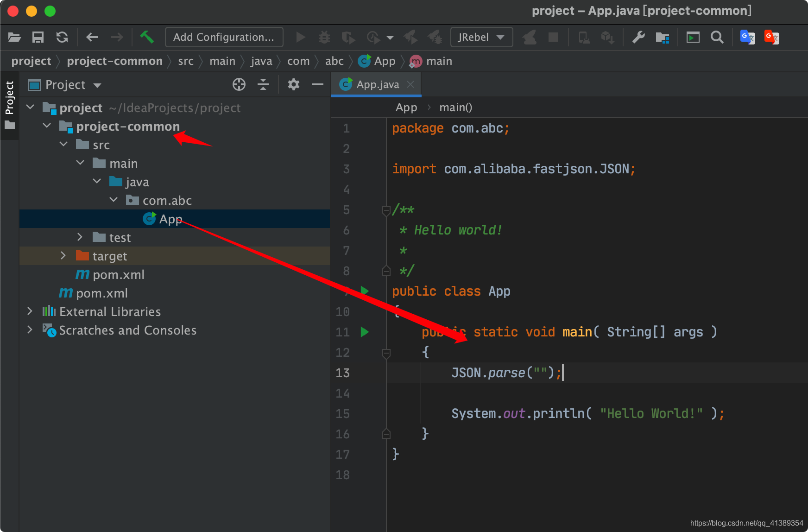Image resolution: width=808 pixels, height=532 pixels.
Task: Collapse the com.abc package node
Action: point(114,200)
